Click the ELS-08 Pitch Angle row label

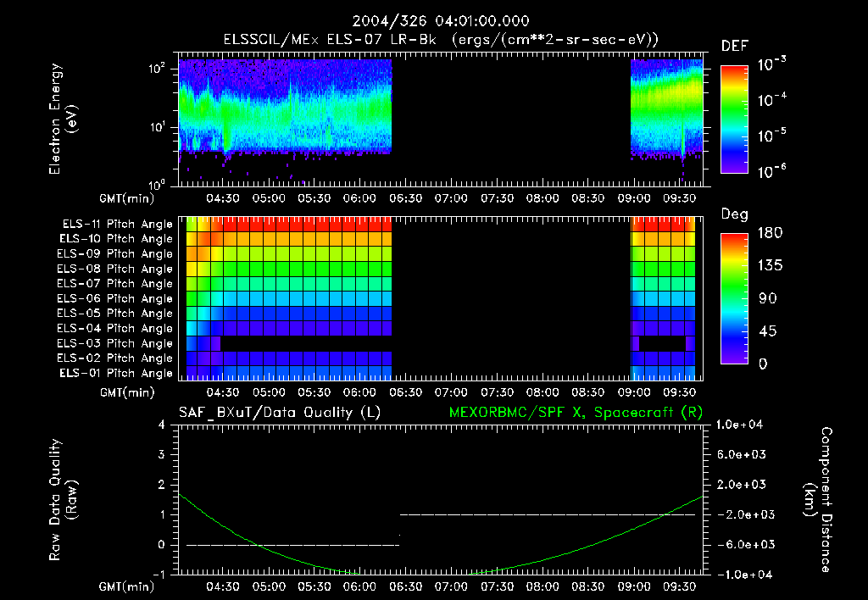115,269
